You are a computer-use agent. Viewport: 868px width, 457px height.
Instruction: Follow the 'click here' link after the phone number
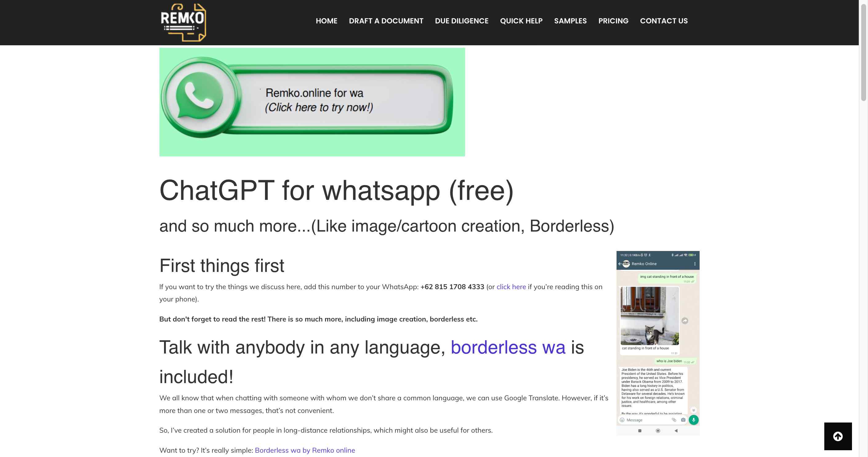pos(511,286)
